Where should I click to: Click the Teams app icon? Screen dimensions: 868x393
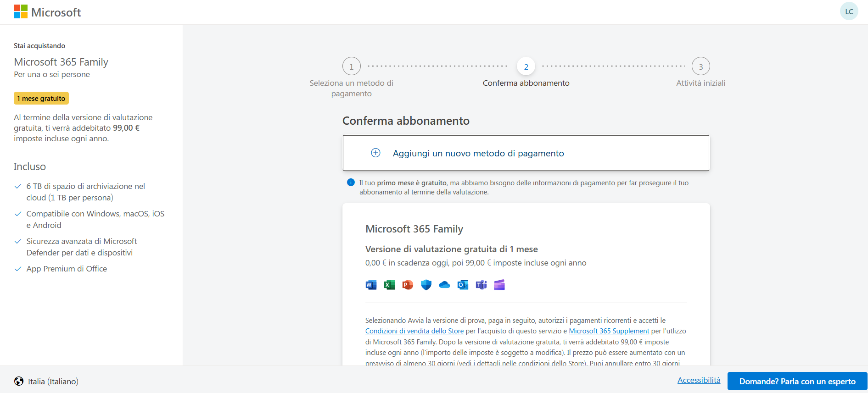[x=481, y=285]
